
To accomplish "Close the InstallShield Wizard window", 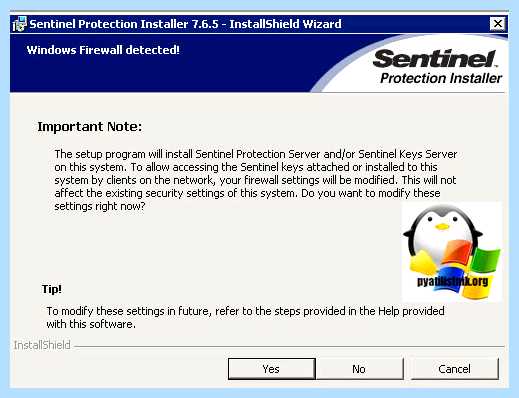I will tap(498, 24).
